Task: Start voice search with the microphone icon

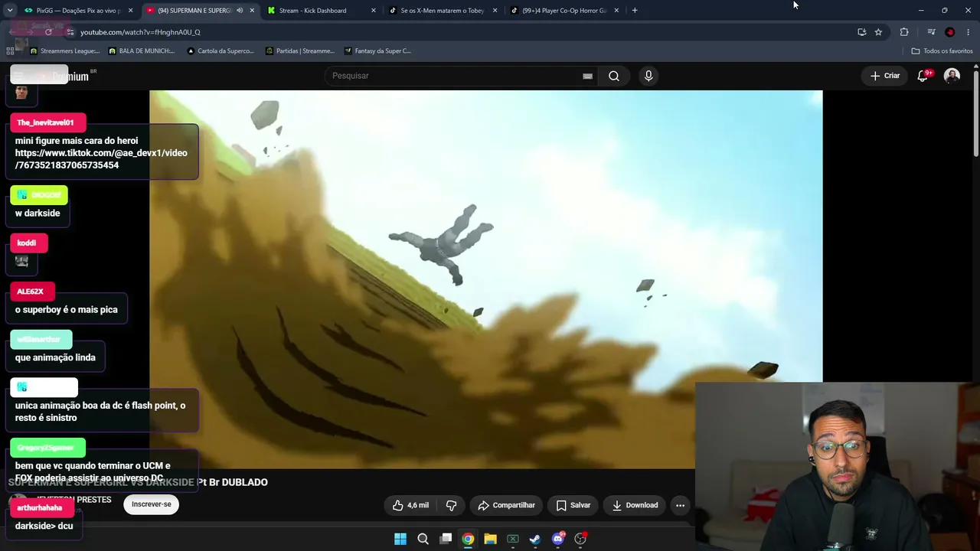Action: (x=648, y=76)
